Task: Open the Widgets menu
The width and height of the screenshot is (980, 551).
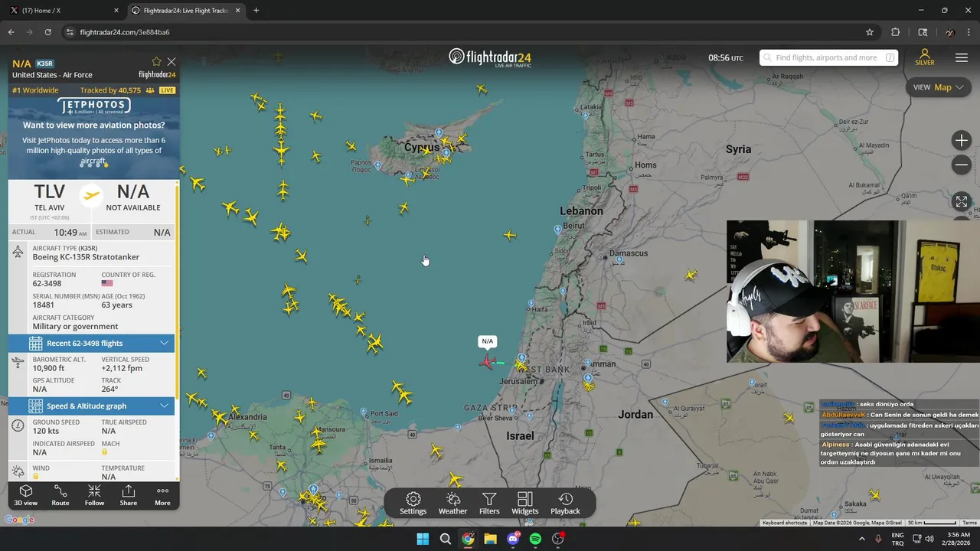Action: click(525, 504)
